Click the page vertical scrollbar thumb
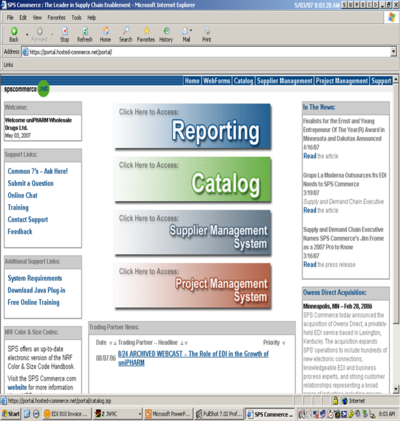This screenshot has width=400, height=421. point(396,203)
